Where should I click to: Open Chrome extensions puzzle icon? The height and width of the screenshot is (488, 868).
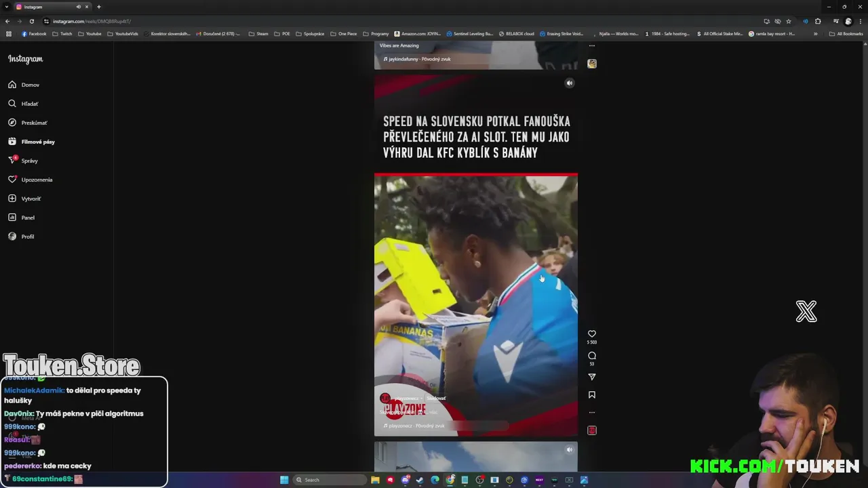[x=818, y=21]
